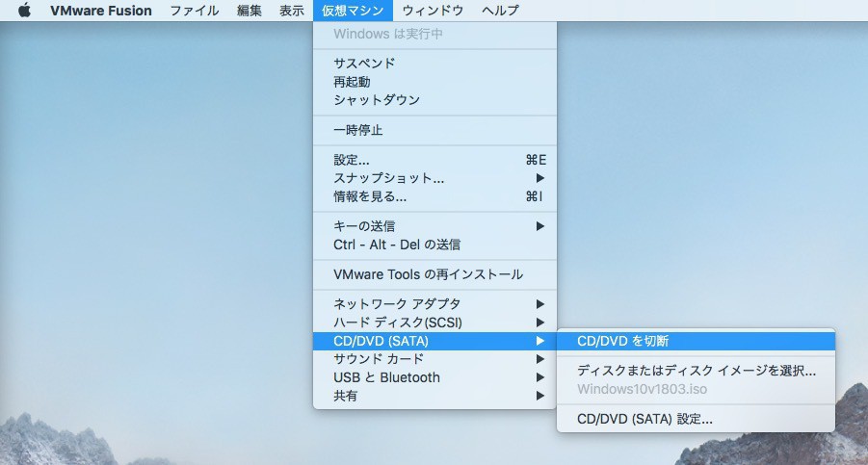The width and height of the screenshot is (868, 465).
Task: Open CD/DVD (SATA) 設定... in submenu
Action: (696, 419)
